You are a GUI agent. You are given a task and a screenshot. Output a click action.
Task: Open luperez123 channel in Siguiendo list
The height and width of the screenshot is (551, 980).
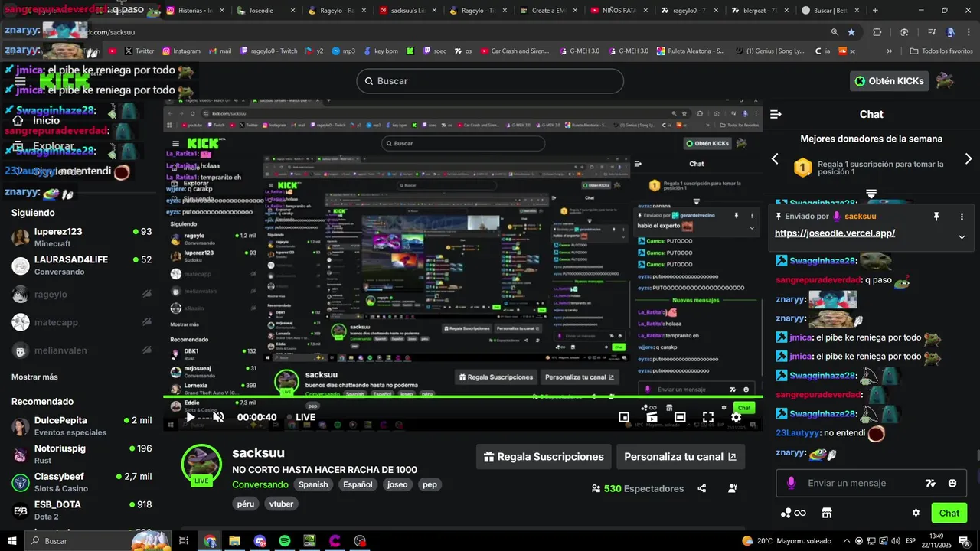click(81, 237)
